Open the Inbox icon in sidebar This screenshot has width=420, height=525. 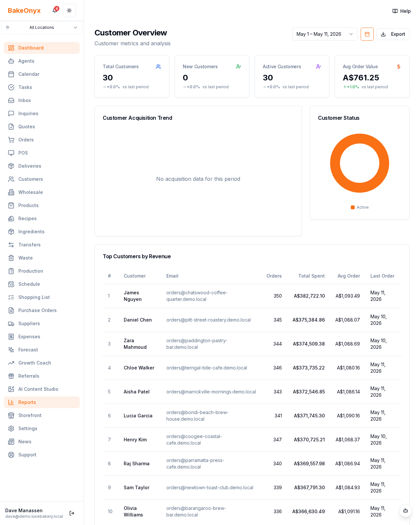tap(11, 100)
